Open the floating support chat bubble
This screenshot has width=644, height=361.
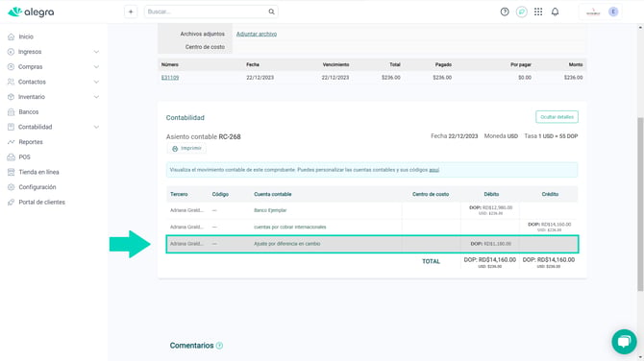624,341
